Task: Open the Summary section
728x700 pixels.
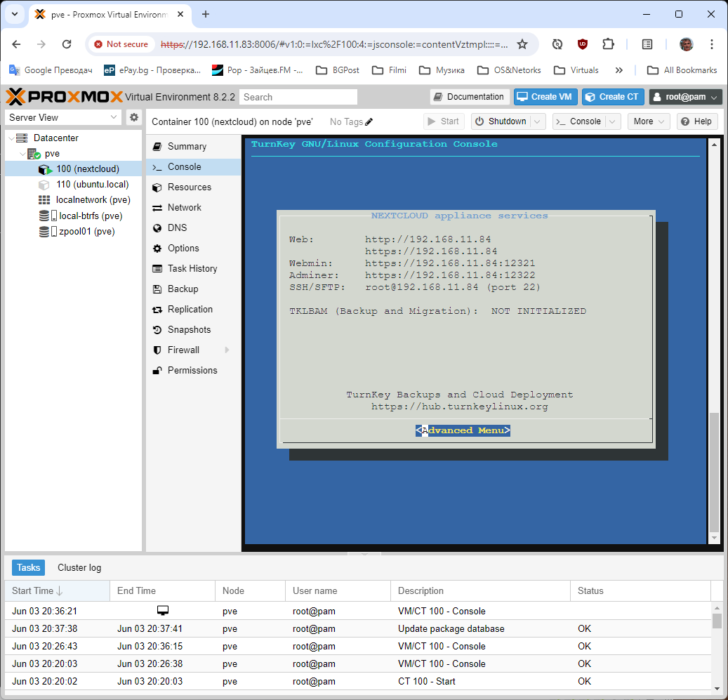Action: [194, 146]
